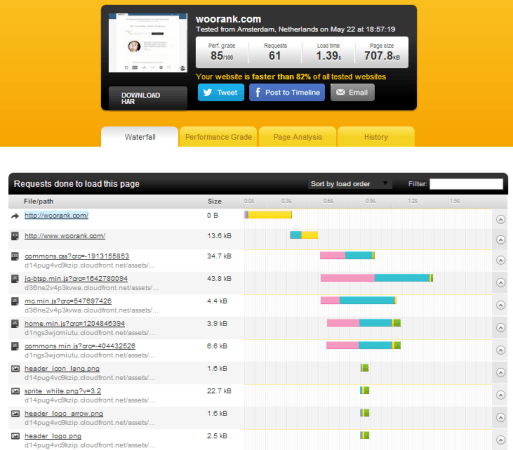513x450 pixels.
Task: Open the commons.min.js?crc=-404432526 link
Action: pyautogui.click(x=80, y=346)
